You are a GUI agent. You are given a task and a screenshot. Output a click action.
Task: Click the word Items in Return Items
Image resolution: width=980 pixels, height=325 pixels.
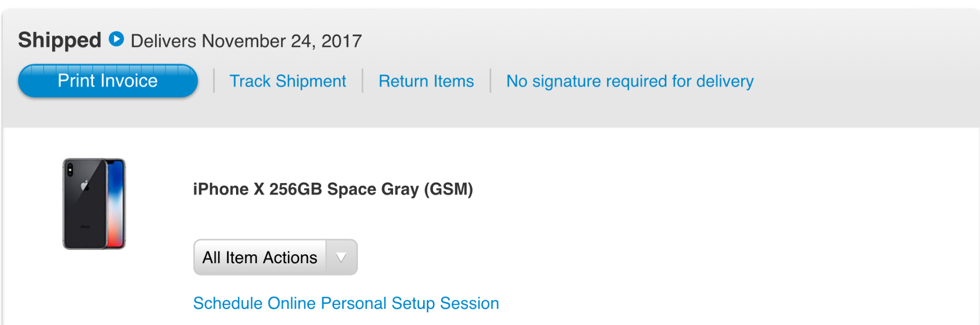click(454, 81)
